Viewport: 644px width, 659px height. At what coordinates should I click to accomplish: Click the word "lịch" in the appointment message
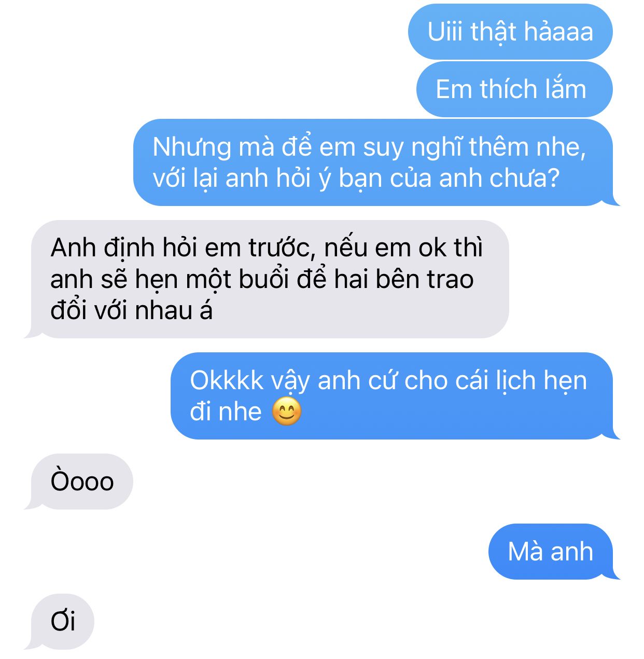(514, 381)
